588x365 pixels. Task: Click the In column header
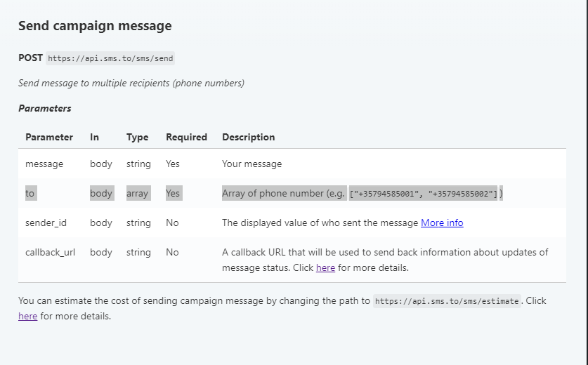(x=94, y=137)
